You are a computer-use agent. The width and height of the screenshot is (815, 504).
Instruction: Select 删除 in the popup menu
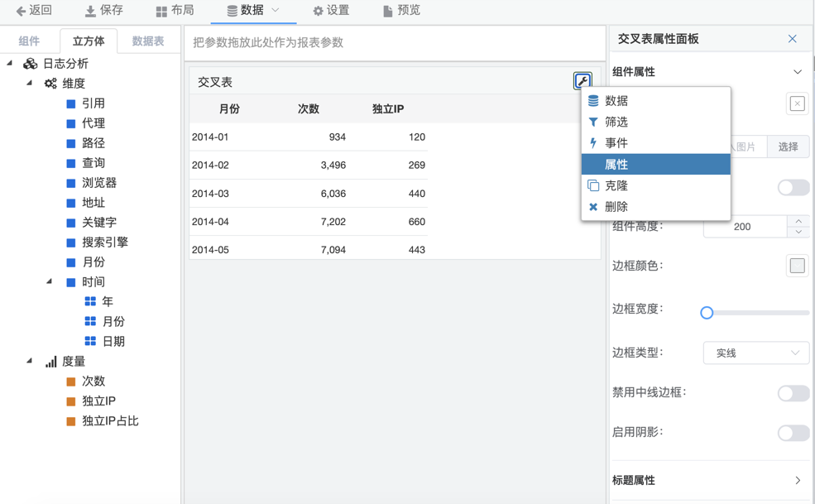point(656,207)
